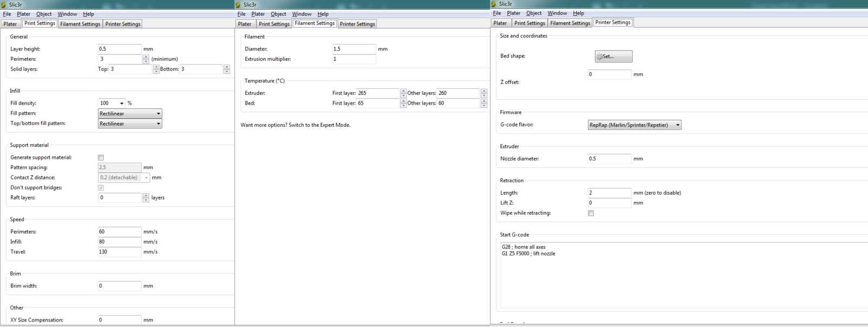
Task: Toggle the Wipe while retracting checkbox
Action: click(591, 213)
